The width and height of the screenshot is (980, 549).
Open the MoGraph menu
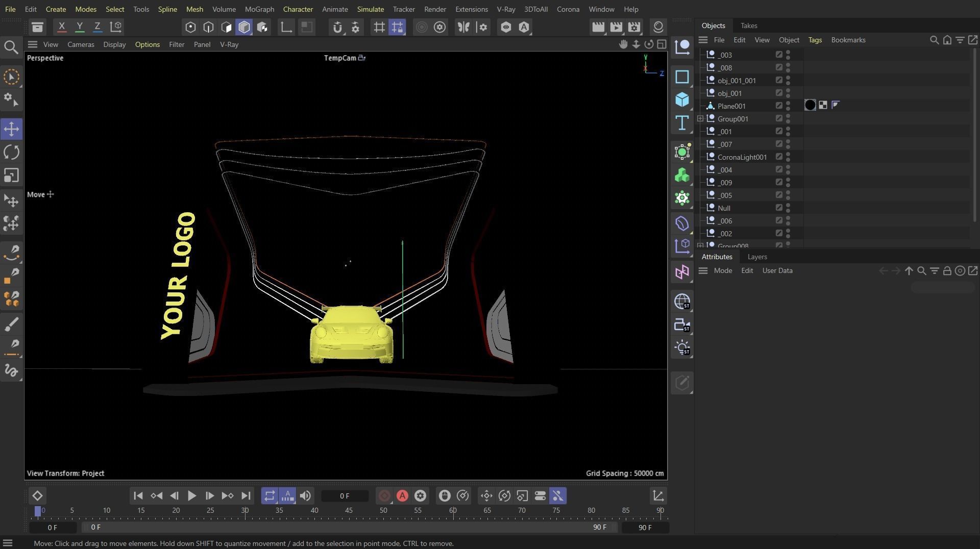click(x=259, y=9)
